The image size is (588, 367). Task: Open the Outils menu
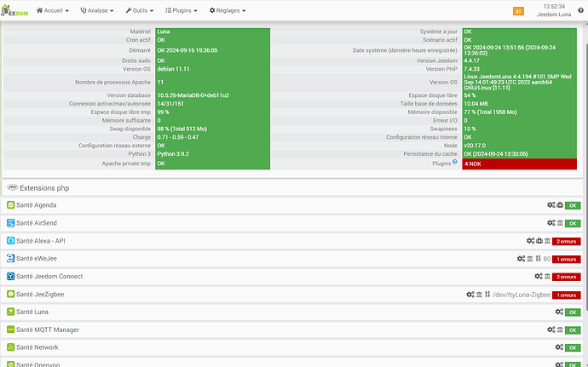click(x=140, y=10)
